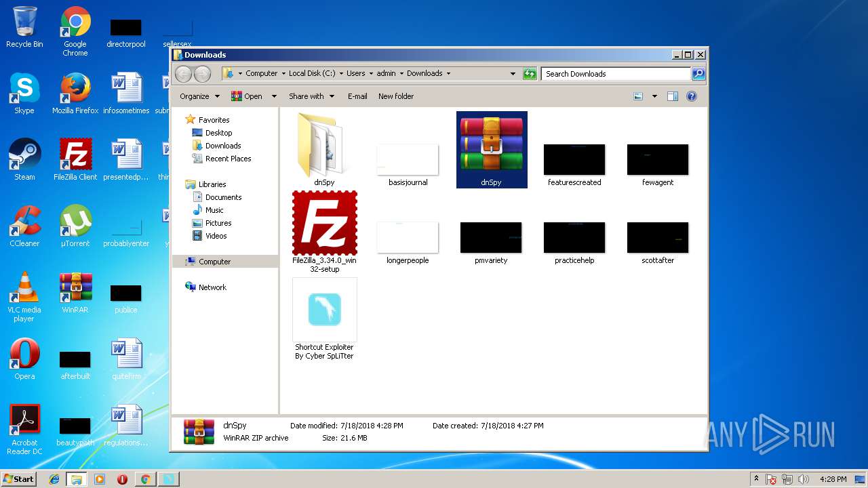Open the Recycle Bin desktop icon
The width and height of the screenshot is (868, 488).
coord(24,27)
